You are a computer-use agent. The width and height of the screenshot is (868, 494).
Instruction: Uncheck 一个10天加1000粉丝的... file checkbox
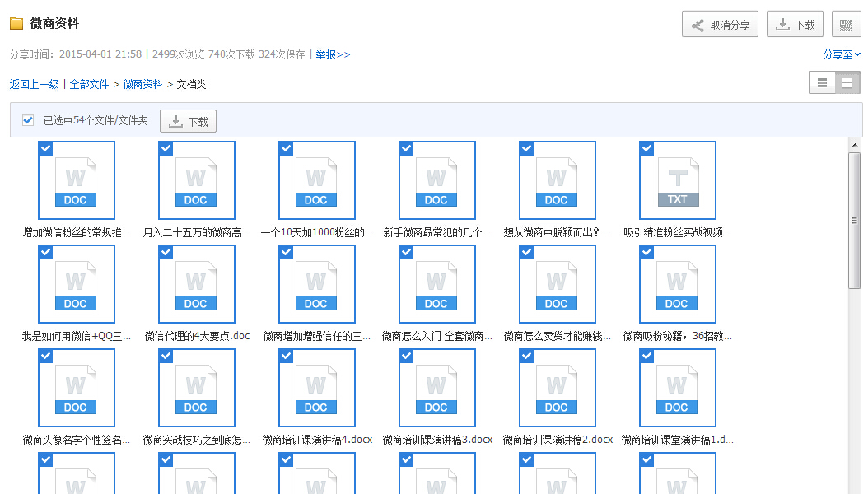287,148
